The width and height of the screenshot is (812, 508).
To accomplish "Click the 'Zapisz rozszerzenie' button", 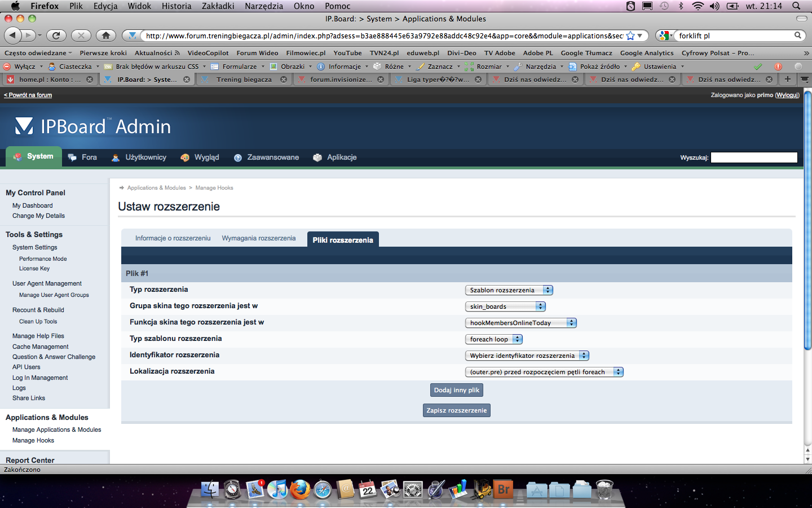I will pyautogui.click(x=456, y=410).
